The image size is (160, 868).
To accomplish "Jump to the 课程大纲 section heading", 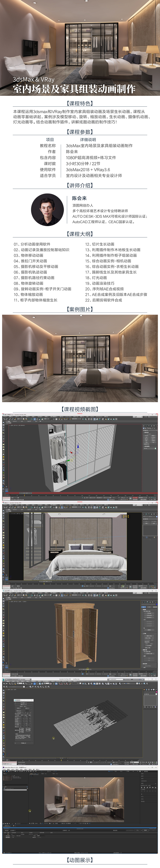I will pyautogui.click(x=80, y=234).
